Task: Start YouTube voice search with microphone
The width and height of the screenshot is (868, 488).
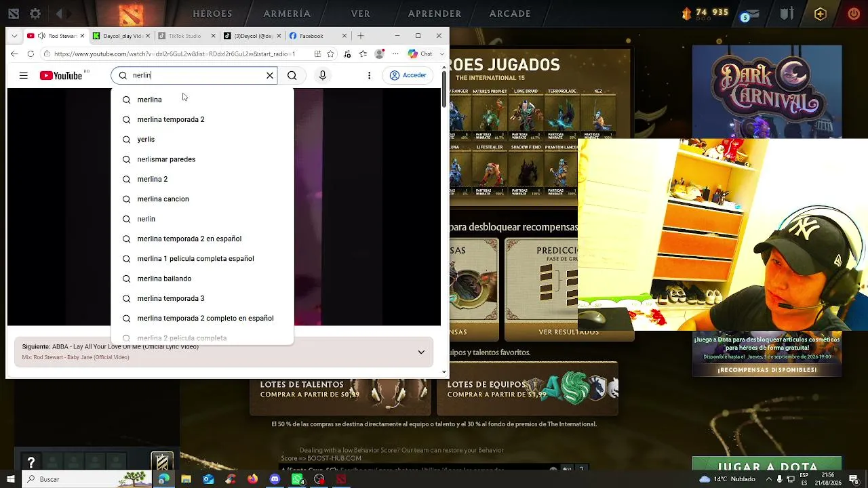Action: tap(323, 75)
